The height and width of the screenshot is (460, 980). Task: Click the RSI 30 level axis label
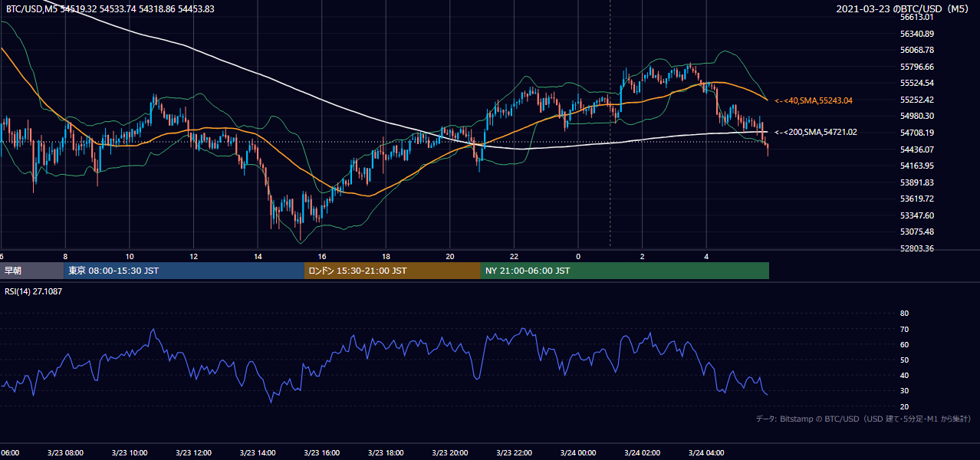(x=904, y=391)
